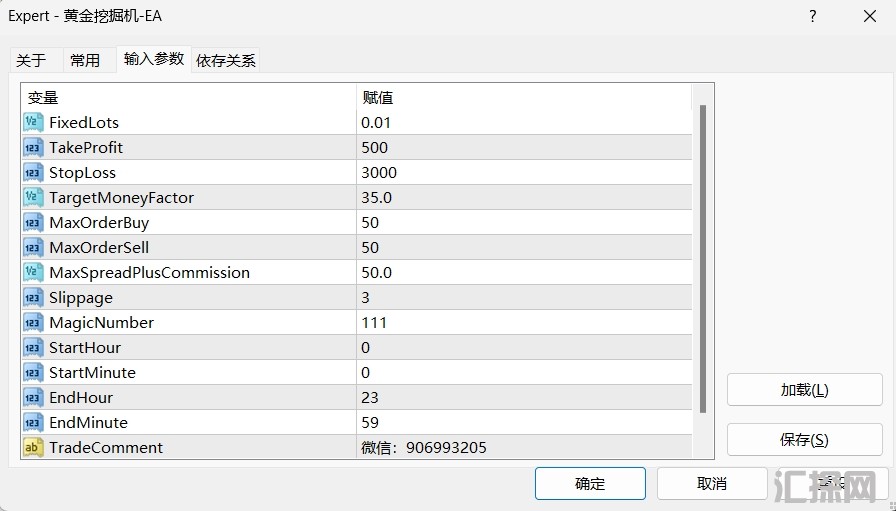Viewport: 896px width, 511px height.
Task: Select the StartHour value 0
Action: [x=366, y=348]
